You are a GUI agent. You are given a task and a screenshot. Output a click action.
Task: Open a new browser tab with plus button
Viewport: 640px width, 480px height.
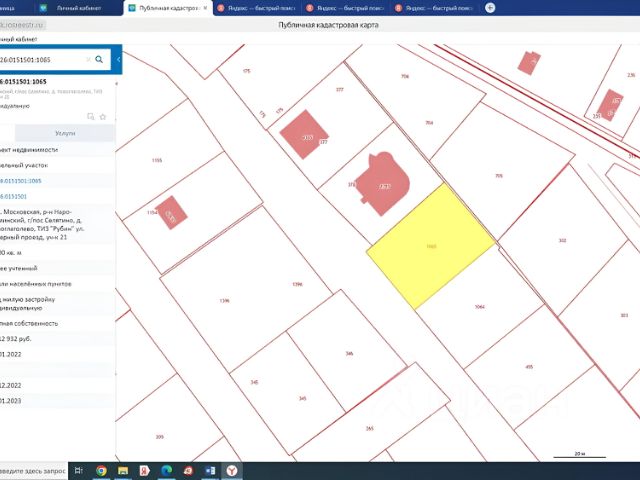490,8
